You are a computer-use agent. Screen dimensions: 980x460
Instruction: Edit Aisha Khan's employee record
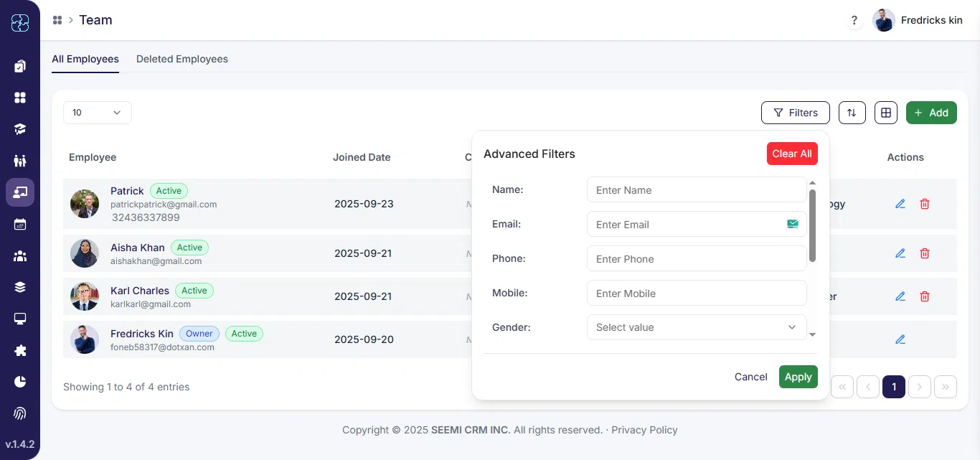[900, 253]
